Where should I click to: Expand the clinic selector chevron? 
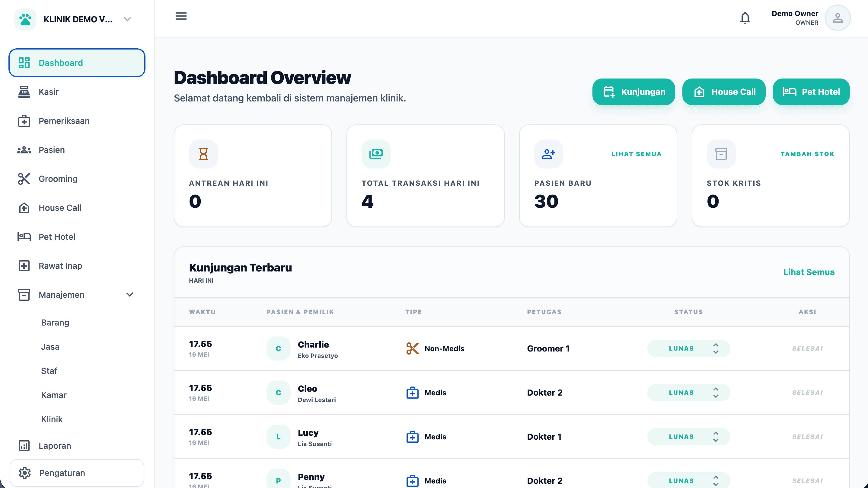[127, 19]
